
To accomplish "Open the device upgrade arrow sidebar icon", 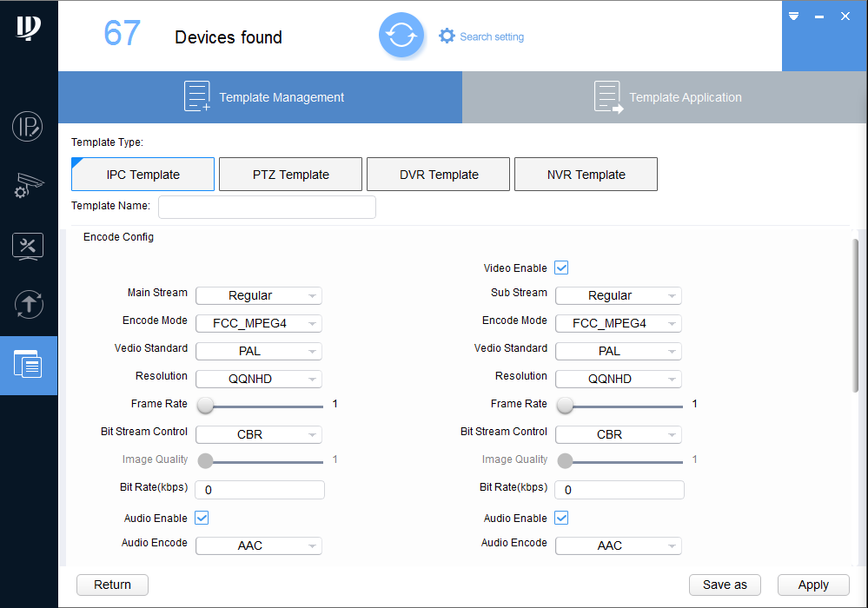I will click(x=28, y=305).
